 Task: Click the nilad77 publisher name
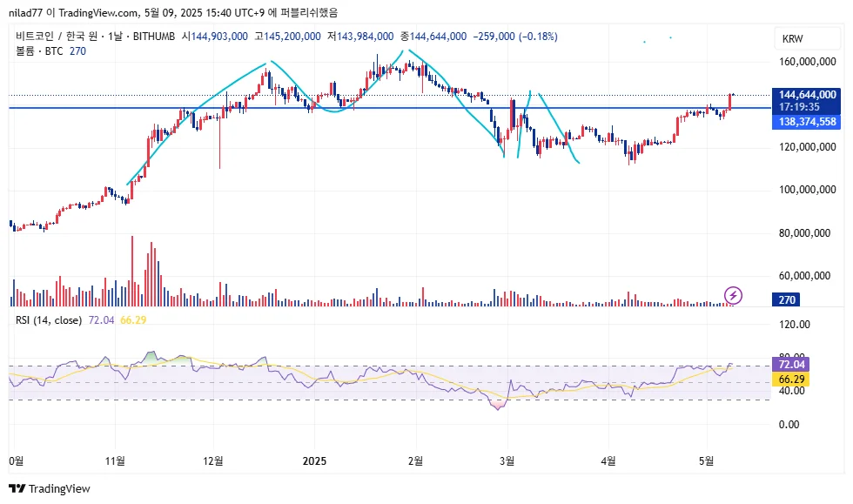coord(25,12)
